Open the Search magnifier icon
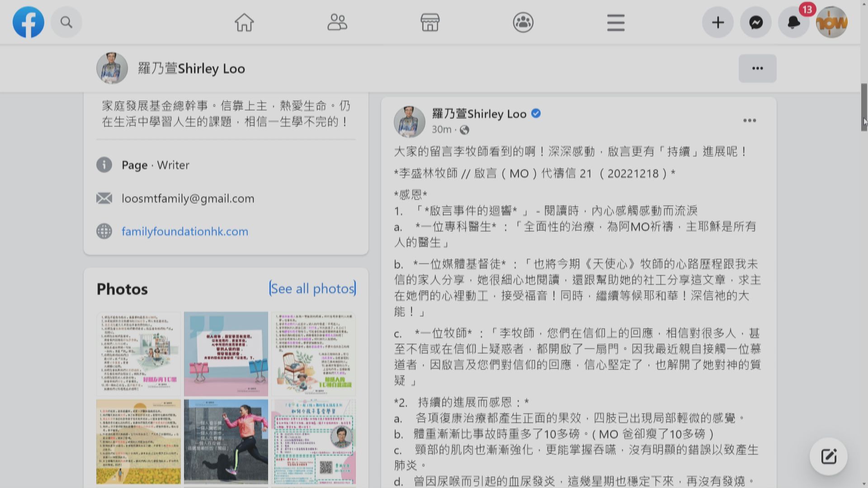 (x=66, y=22)
